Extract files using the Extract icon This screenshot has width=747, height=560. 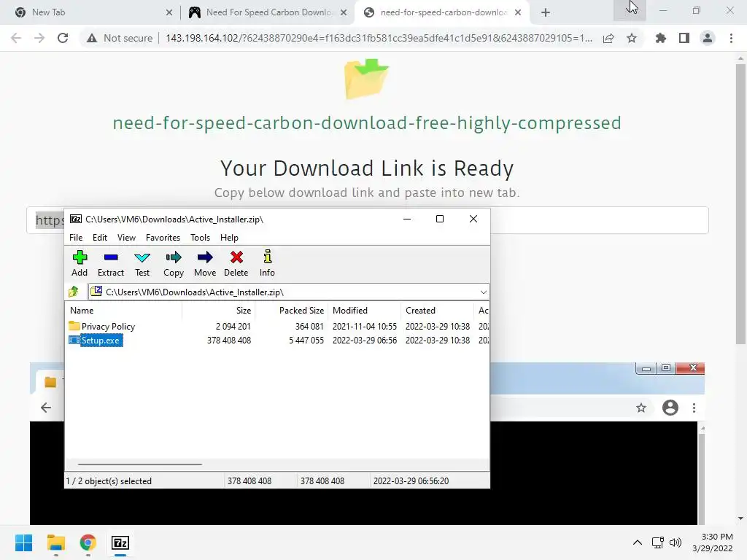(111, 263)
